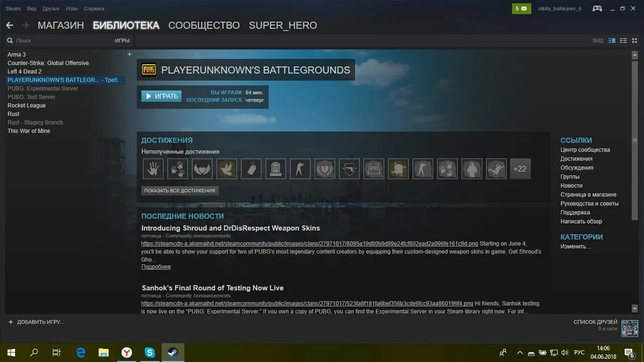Go back with the left arrow
Image resolution: width=644 pixels, height=362 pixels.
coord(10,25)
